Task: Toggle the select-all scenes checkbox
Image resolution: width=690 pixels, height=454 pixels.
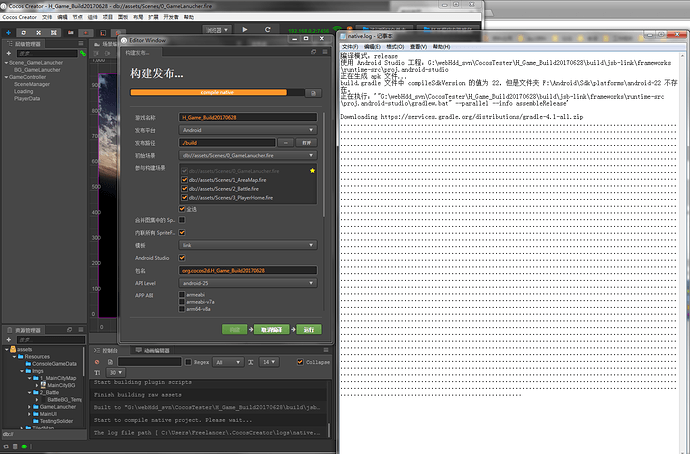Action: tap(182, 209)
